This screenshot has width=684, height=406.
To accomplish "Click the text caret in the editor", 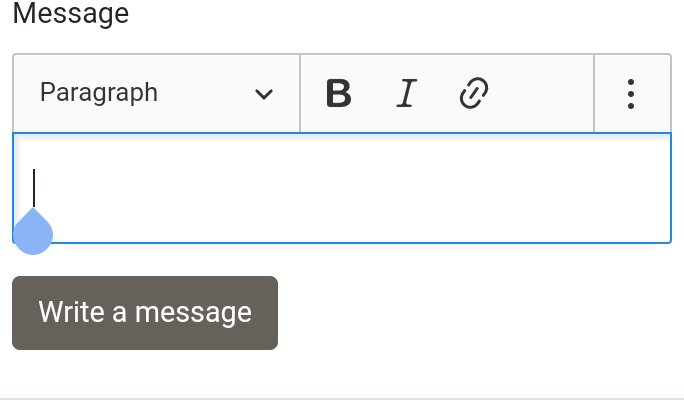I will pyautogui.click(x=34, y=187).
